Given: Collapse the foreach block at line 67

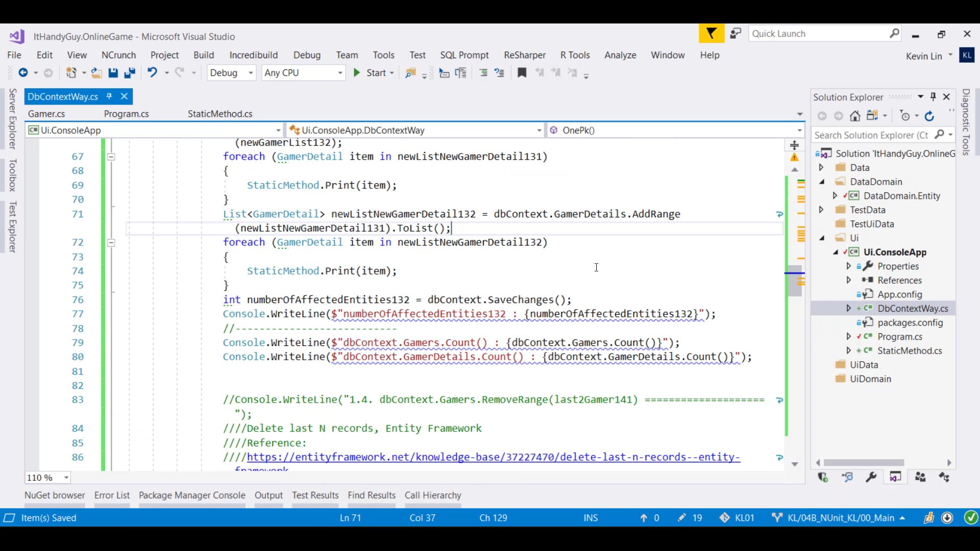Looking at the screenshot, I should (111, 157).
